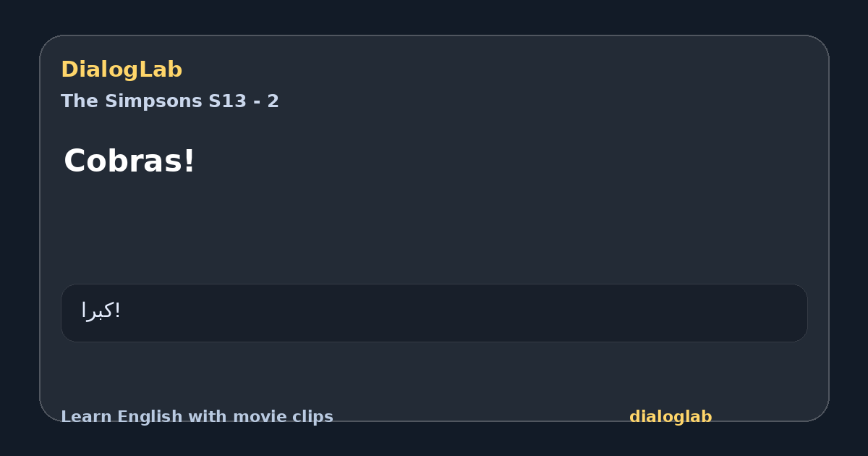This screenshot has width=868, height=456.
Task: Click the Learn English with movie clips tagline
Action: (x=197, y=417)
